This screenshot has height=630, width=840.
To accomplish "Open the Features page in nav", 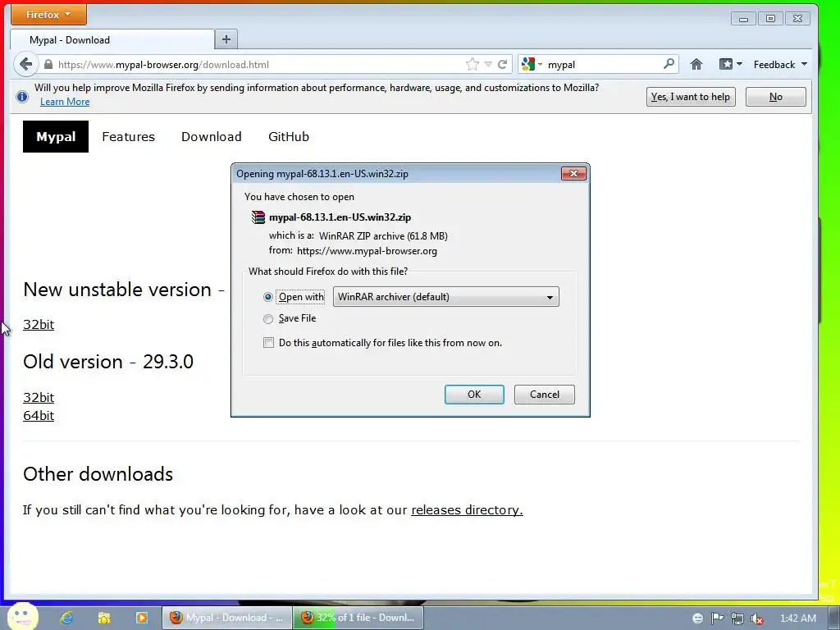I will point(129,137).
